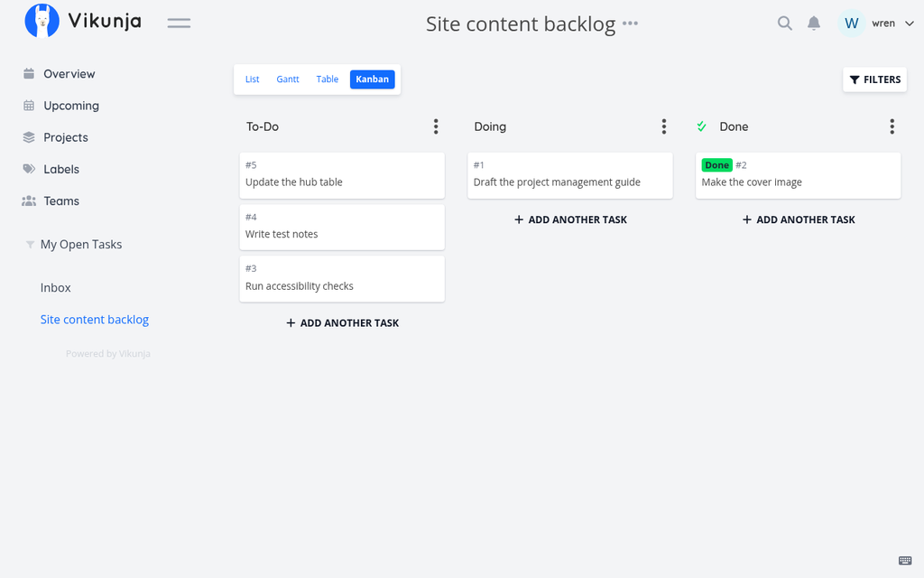Click the Vikunja llama logo
The image size is (924, 578).
click(x=42, y=22)
